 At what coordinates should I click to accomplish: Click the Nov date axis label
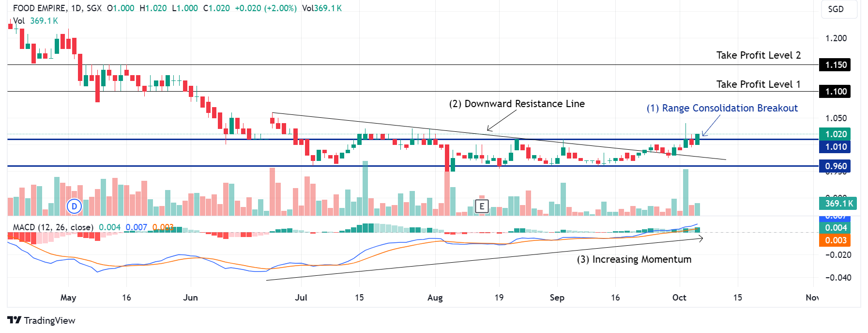[812, 298]
